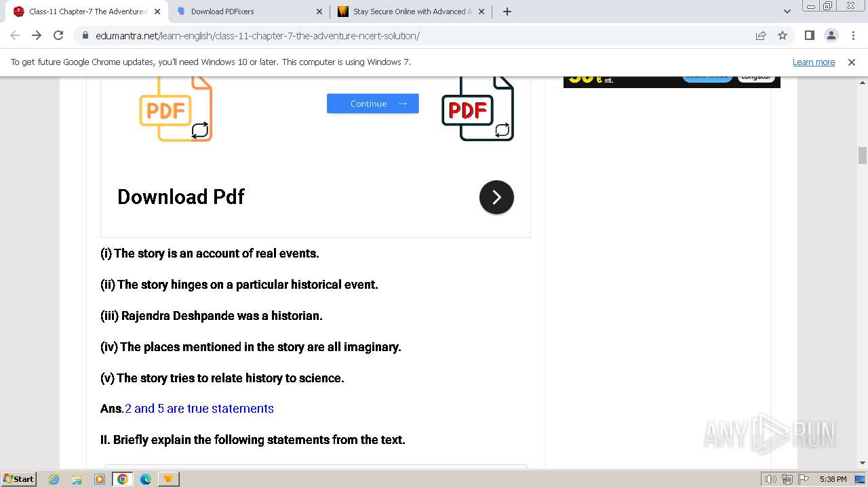Click system clock 5:38 PM
The image size is (868, 488).
click(833, 479)
